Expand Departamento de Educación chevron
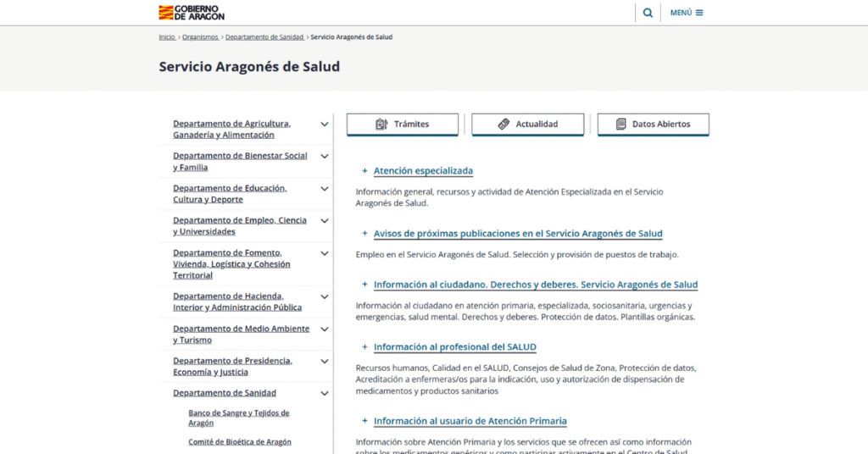 pos(325,189)
